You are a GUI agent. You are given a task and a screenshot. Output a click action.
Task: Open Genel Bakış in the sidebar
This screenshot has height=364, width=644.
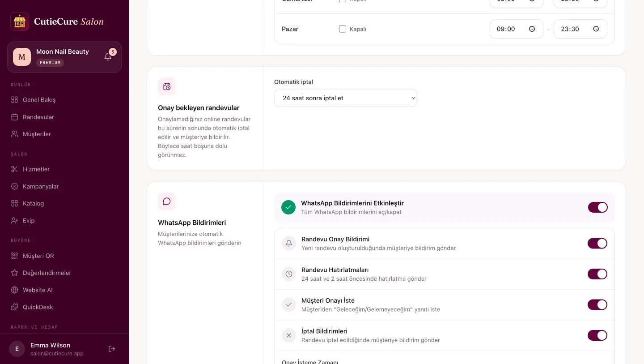(64, 100)
